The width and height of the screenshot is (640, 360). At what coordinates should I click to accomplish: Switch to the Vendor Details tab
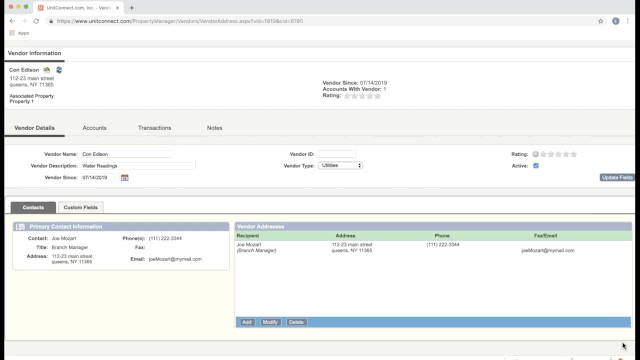click(x=34, y=128)
